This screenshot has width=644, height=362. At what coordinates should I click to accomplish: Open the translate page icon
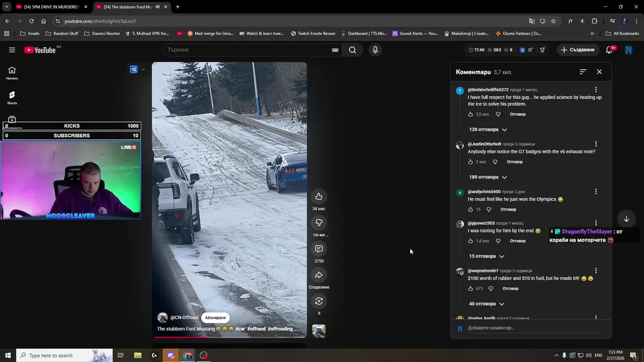click(x=532, y=21)
